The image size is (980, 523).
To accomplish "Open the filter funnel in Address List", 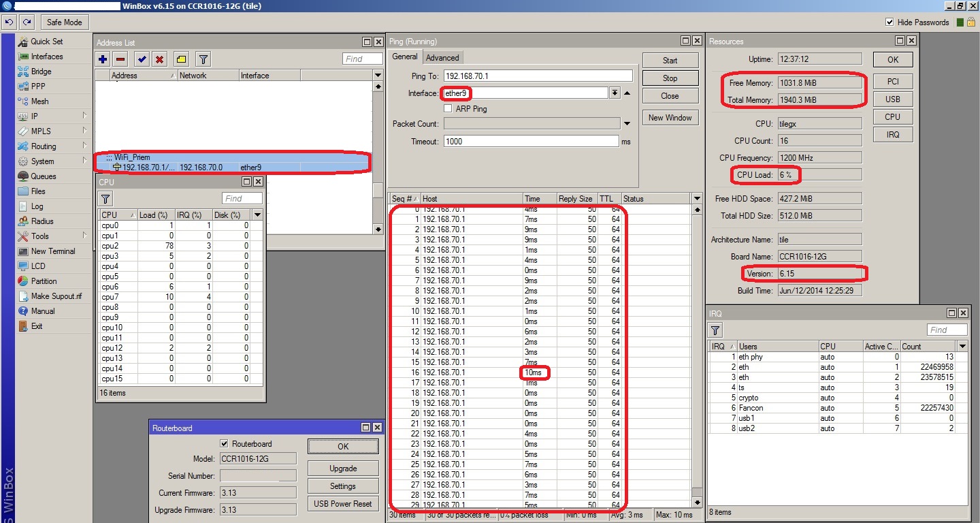I will 203,59.
